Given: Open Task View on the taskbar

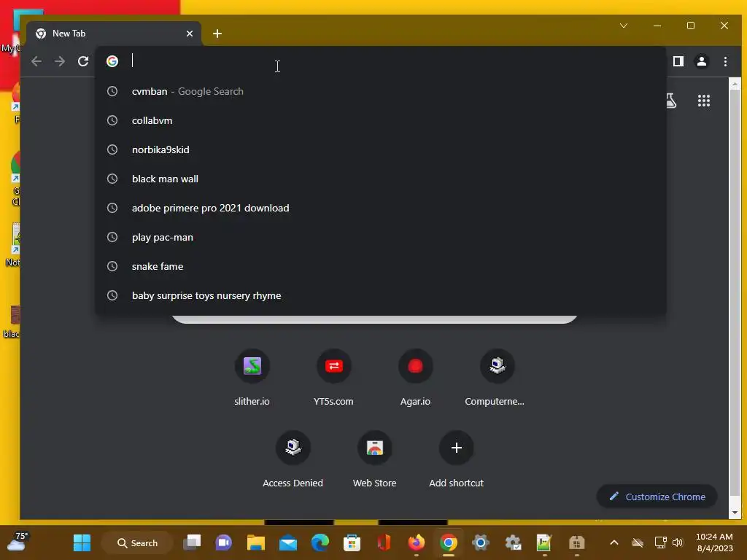Looking at the screenshot, I should click(193, 542).
